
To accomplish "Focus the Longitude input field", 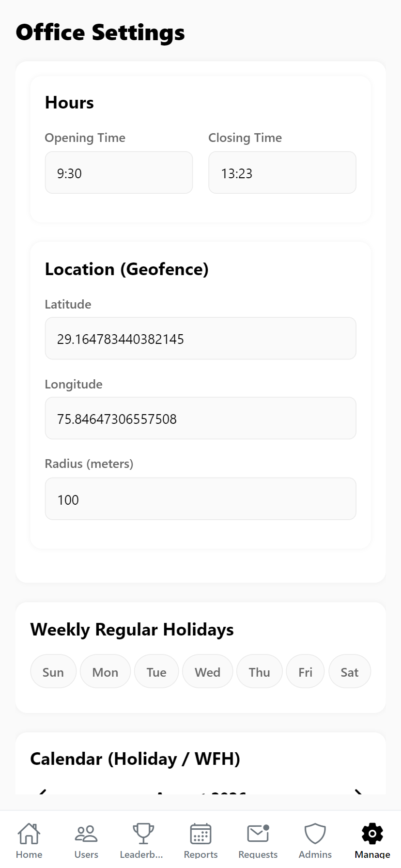I will 200,418.
